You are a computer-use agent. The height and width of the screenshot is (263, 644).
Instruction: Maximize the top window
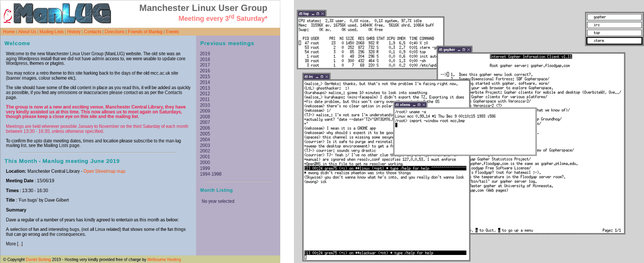(x=318, y=14)
